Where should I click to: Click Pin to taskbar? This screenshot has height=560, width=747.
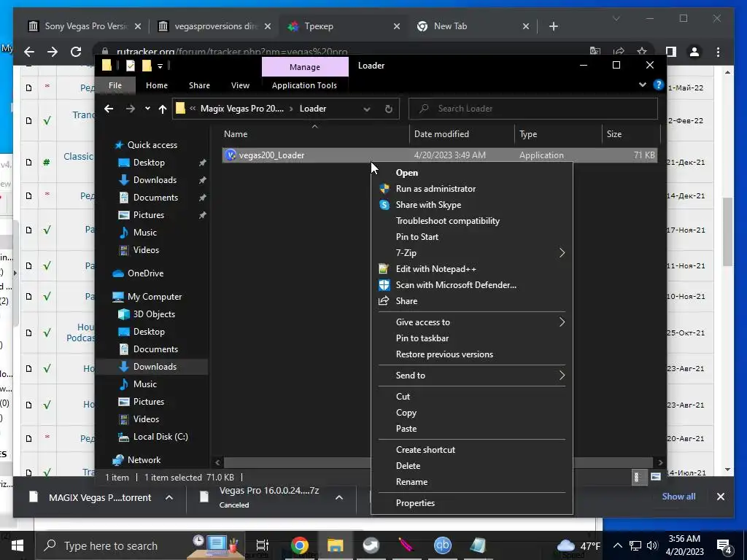[x=422, y=338]
